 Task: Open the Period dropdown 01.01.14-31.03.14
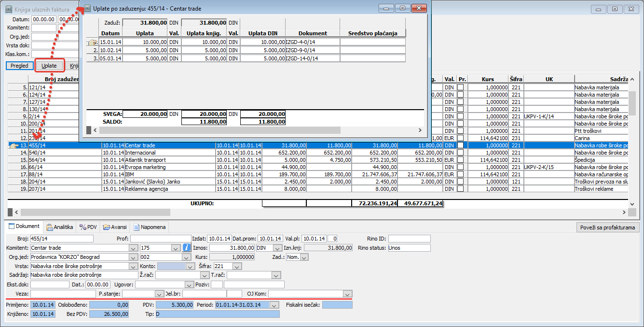pos(274,305)
